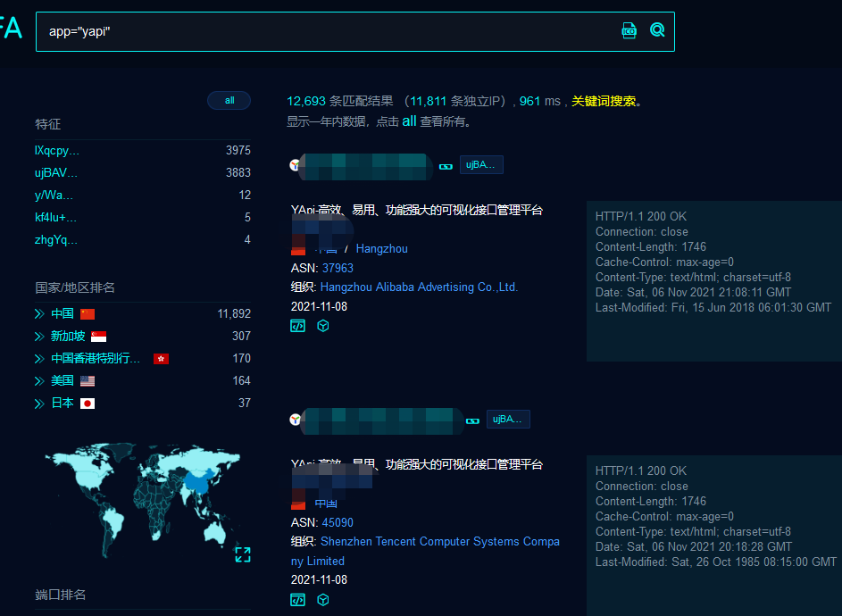Click the 国家/地区排名 section heading
Viewport: 842px width, 616px height.
75,287
